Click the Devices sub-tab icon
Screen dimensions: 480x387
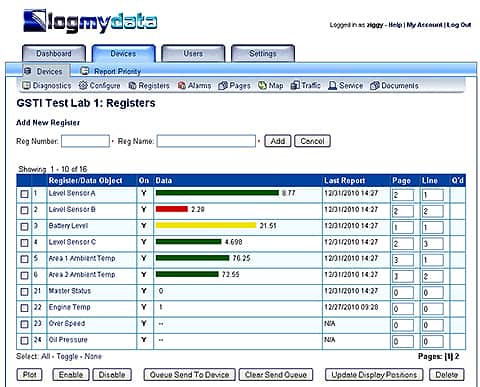[x=28, y=71]
